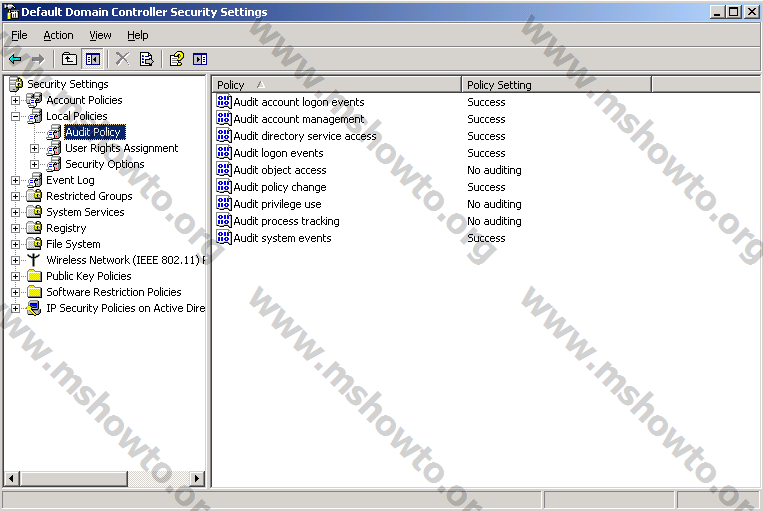This screenshot has width=763, height=511.
Task: Click icon beside Audit process tracking
Action: click(x=224, y=221)
